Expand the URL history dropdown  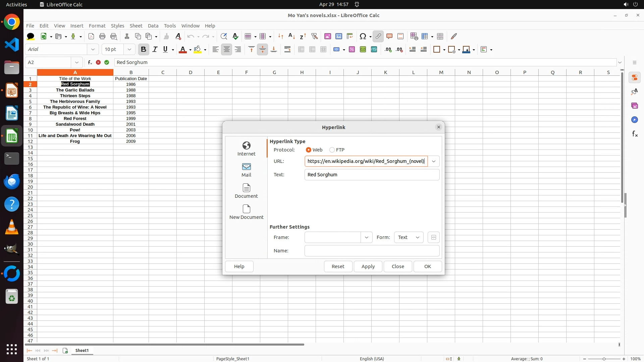click(x=433, y=161)
